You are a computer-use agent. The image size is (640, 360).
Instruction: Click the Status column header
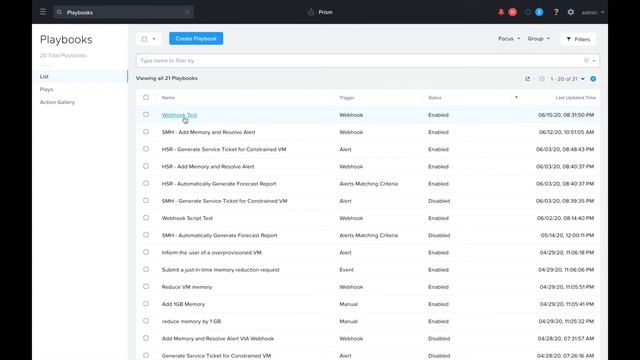point(435,98)
